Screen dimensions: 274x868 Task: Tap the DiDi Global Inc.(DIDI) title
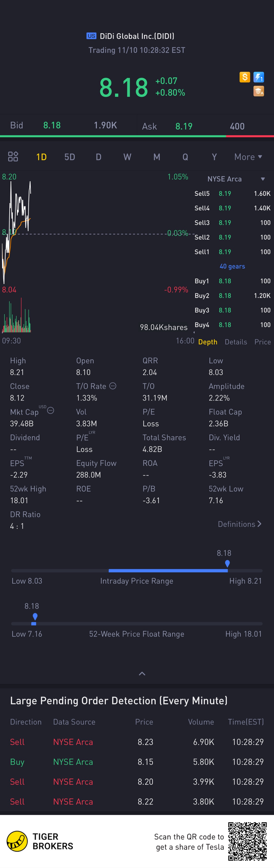(137, 36)
